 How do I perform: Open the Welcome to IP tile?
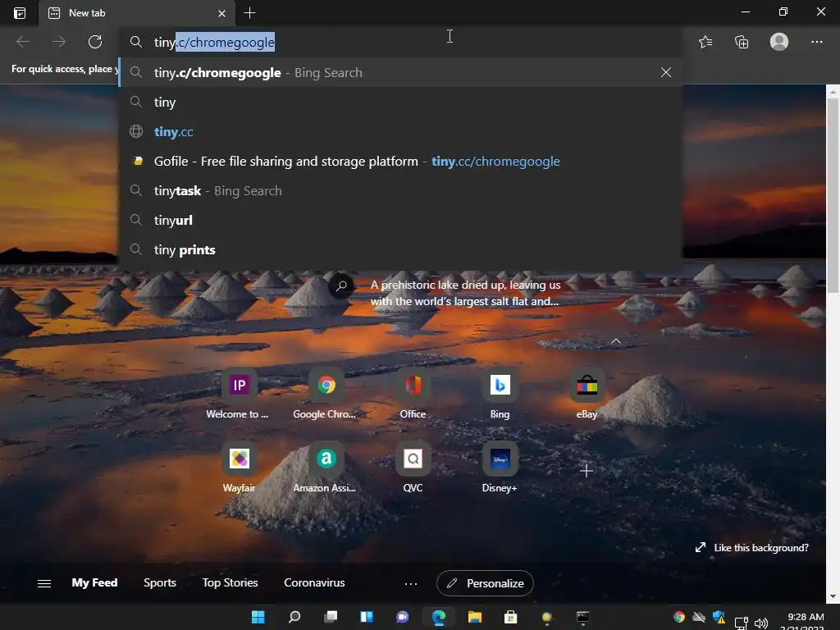239,394
